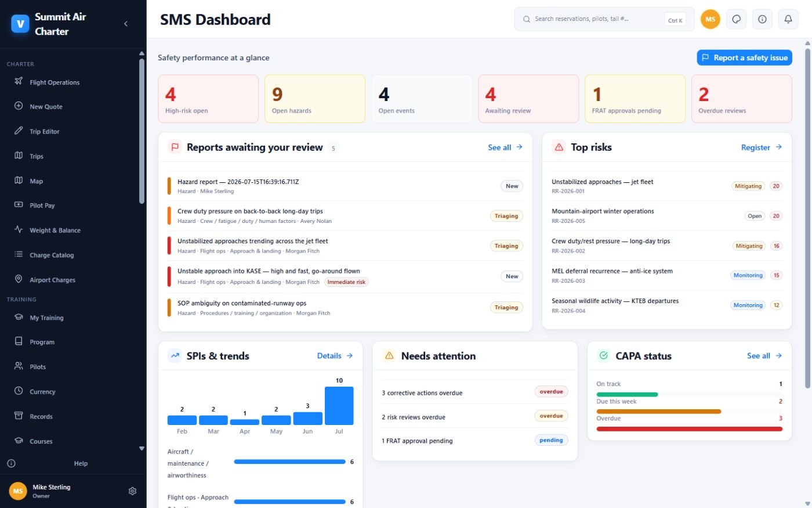The image size is (812, 508).
Task: Click the Jul bar in SPIs chart
Action: point(339,406)
